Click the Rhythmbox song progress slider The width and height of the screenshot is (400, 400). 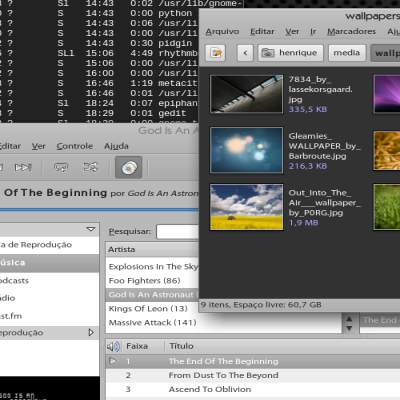(x=99, y=210)
